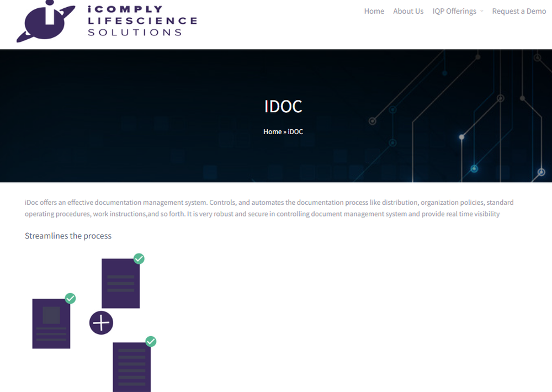Image resolution: width=552 pixels, height=392 pixels.
Task: Click the top text-lines document icon
Action: 120,284
